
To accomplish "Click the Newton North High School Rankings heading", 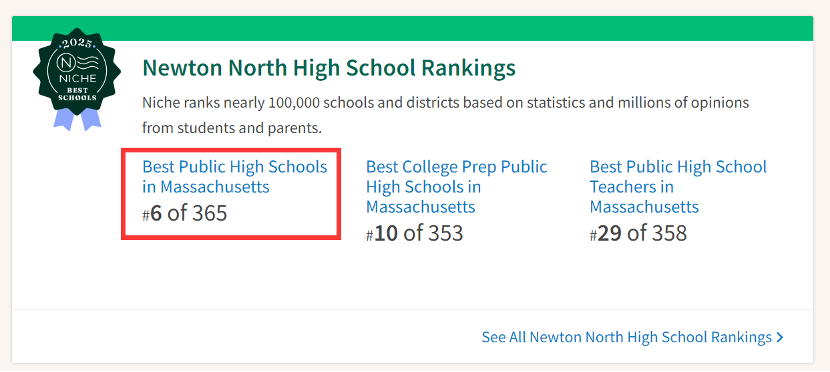I will coord(329,68).
